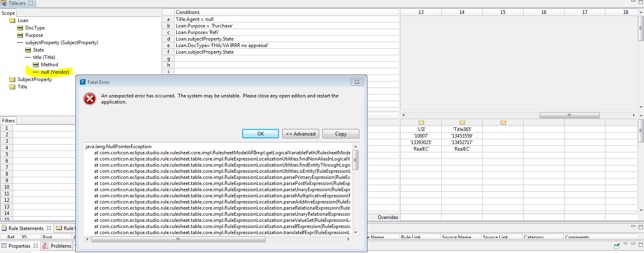Click the stack trace vertical scrollbar thumb
The height and width of the screenshot is (253, 644).
tap(356, 160)
